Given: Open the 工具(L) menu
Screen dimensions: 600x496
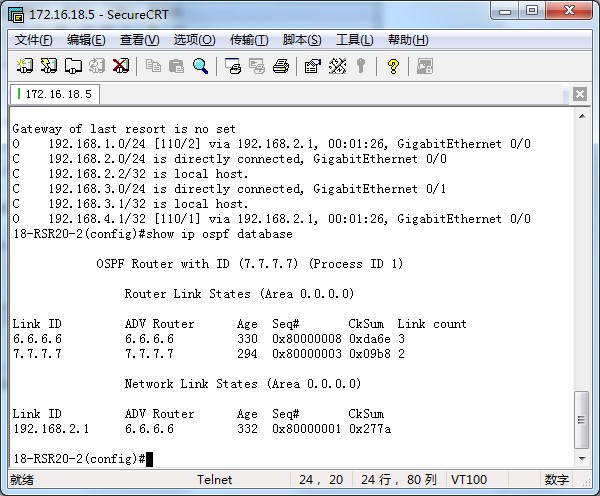Looking at the screenshot, I should [x=354, y=40].
